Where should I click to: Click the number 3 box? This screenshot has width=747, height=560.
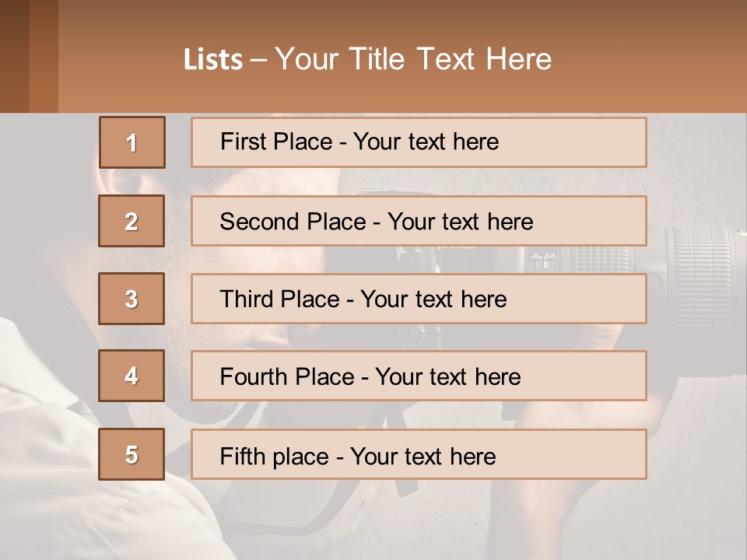point(132,299)
